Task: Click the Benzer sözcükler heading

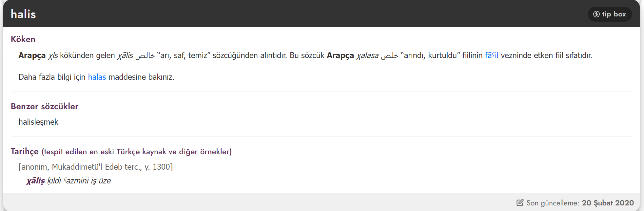Action: [x=45, y=106]
